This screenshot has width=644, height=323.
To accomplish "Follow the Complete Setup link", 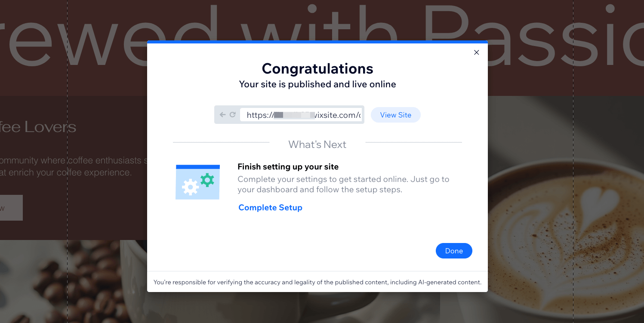I will pos(270,208).
